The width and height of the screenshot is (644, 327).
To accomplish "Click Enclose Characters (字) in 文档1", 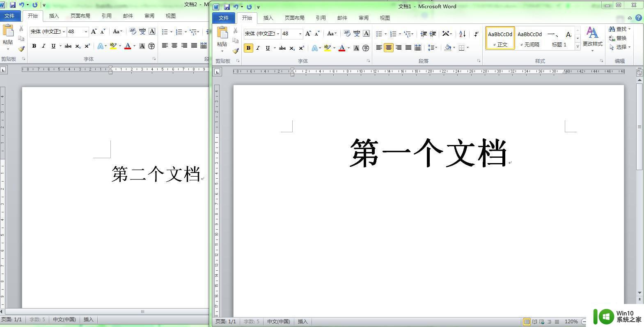I will [x=366, y=48].
